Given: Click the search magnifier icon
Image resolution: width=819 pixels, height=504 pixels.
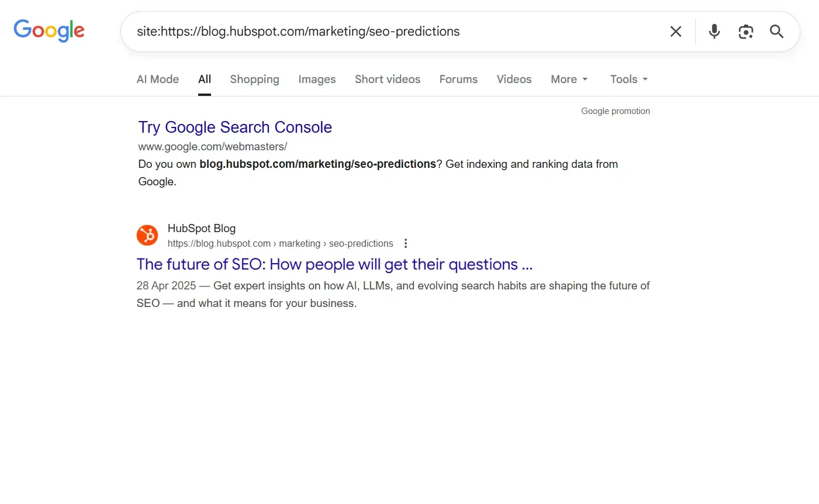Looking at the screenshot, I should click(776, 32).
